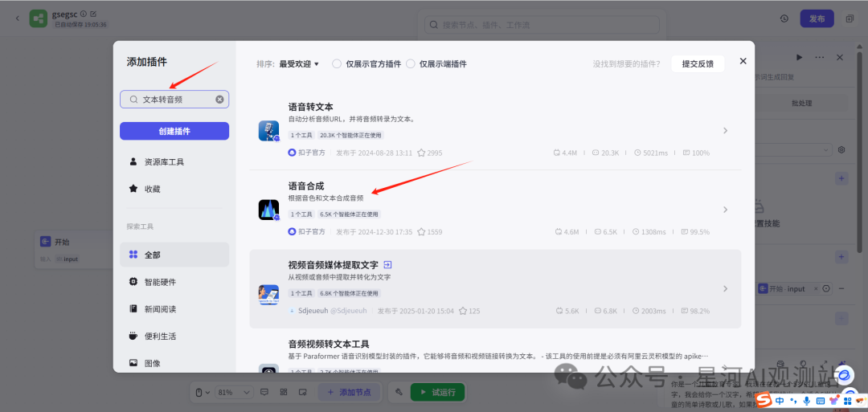This screenshot has height=412, width=868.
Task: Click the Sogou microphone voice input icon
Action: pyautogui.click(x=807, y=400)
